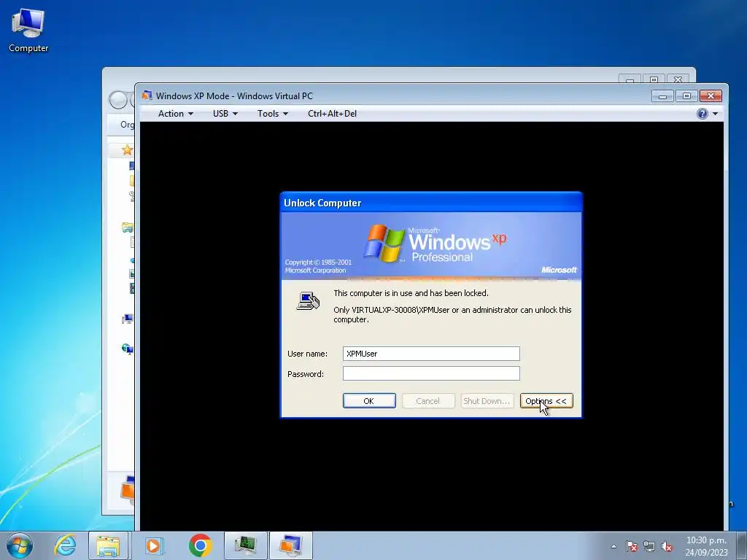Click the Virtual PC window title icon
The height and width of the screenshot is (560, 747).
pos(147,96)
